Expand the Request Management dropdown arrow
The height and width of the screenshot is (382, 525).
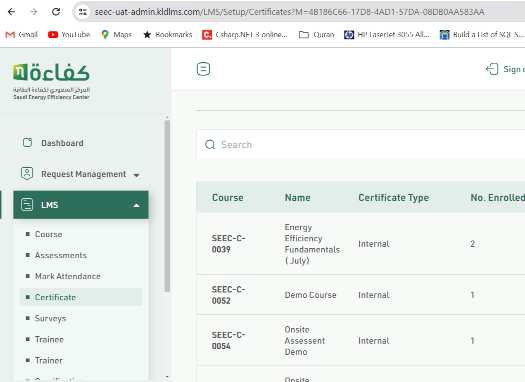pos(136,175)
